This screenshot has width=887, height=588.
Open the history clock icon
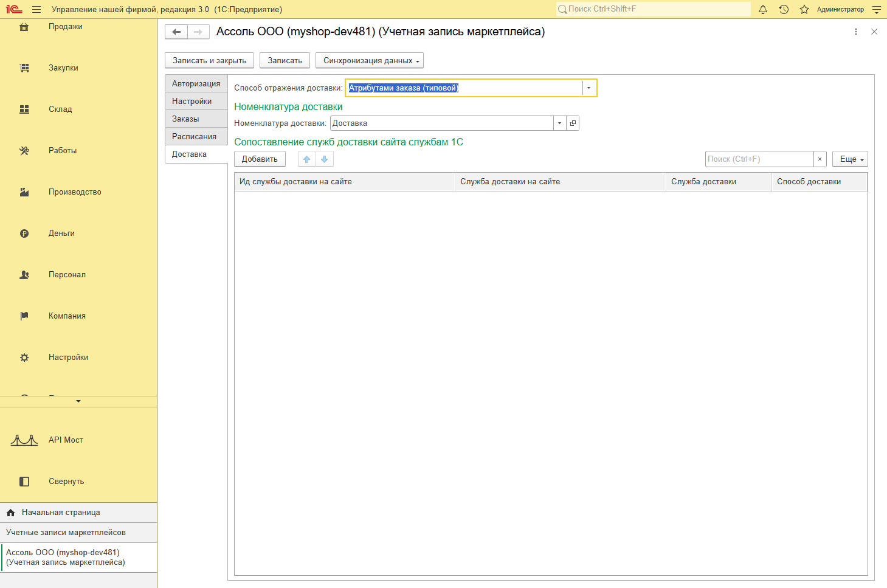point(784,10)
